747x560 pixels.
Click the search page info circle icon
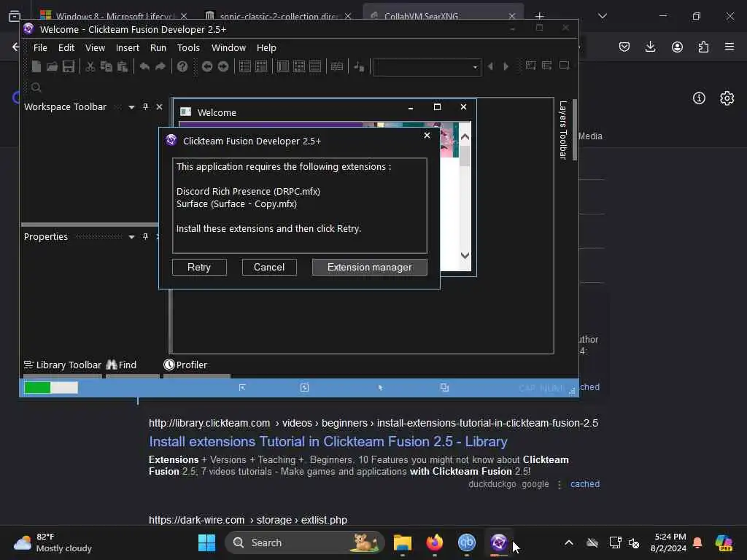tap(699, 98)
